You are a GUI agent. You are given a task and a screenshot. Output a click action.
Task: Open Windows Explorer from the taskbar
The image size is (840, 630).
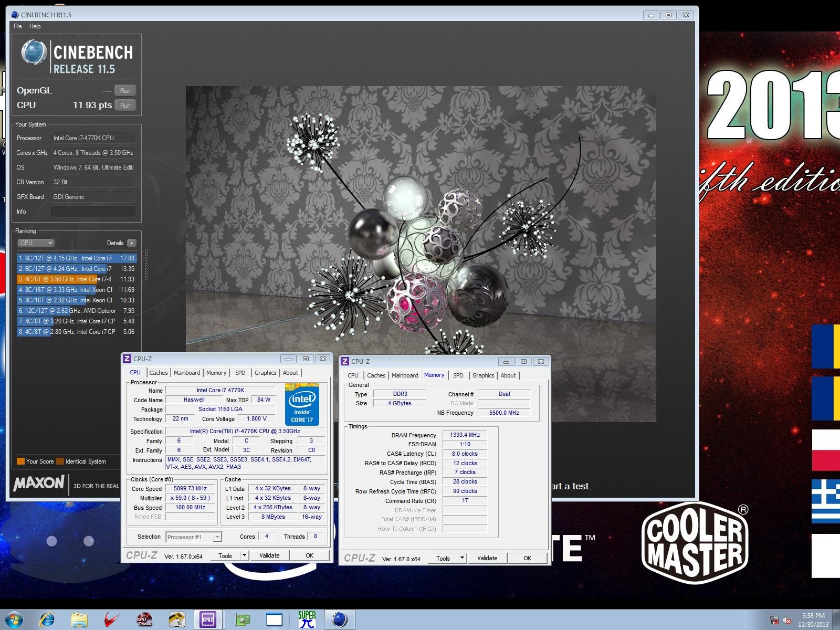pos(80,620)
